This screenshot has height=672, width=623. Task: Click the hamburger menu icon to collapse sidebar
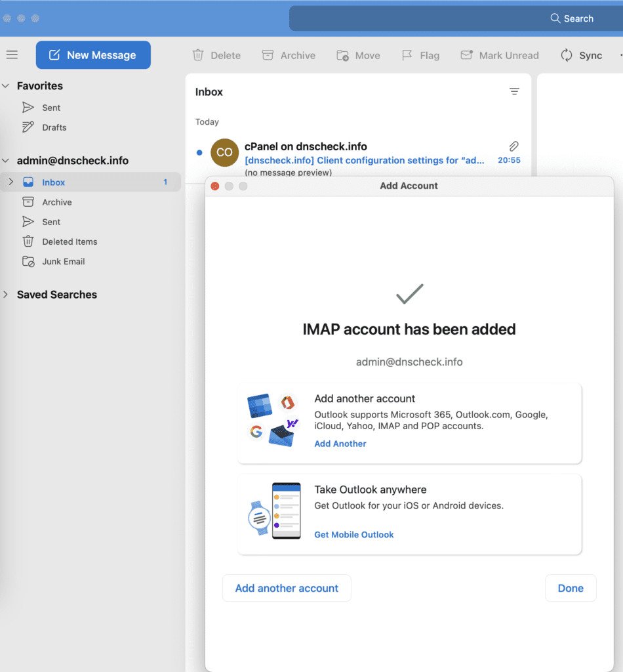pos(12,55)
